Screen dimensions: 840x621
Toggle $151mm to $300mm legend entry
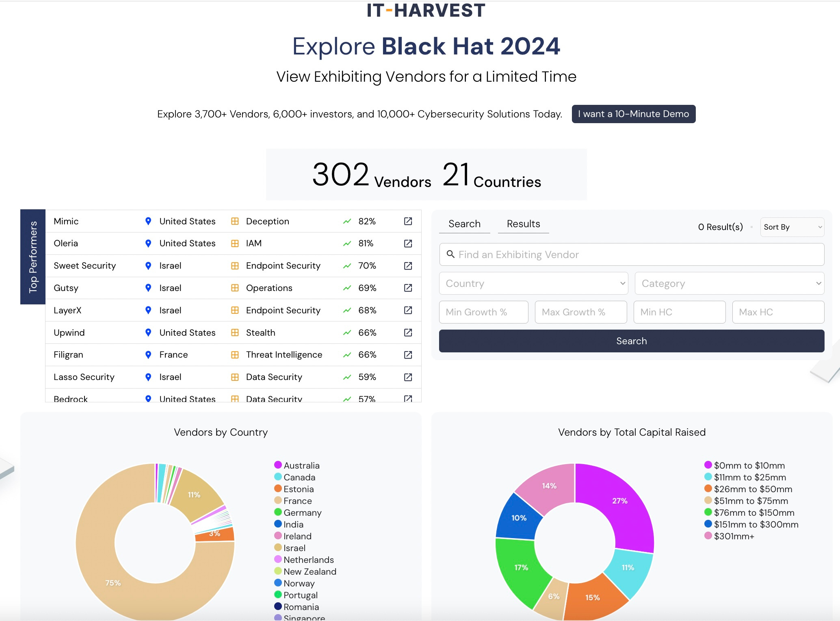pyautogui.click(x=751, y=524)
